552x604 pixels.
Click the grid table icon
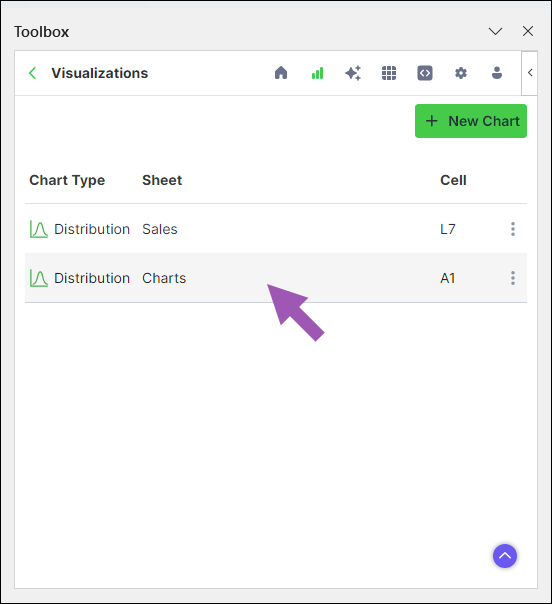[389, 73]
